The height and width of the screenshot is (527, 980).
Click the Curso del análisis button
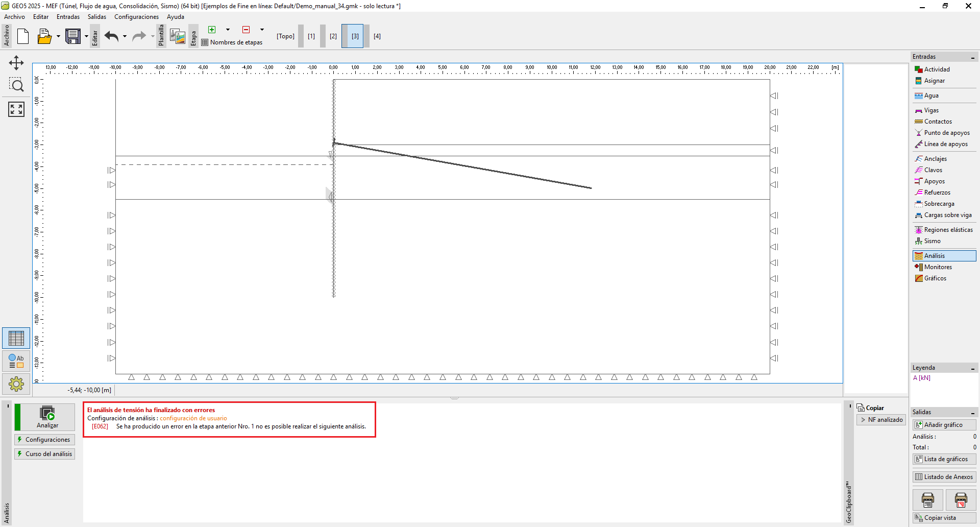click(45, 454)
